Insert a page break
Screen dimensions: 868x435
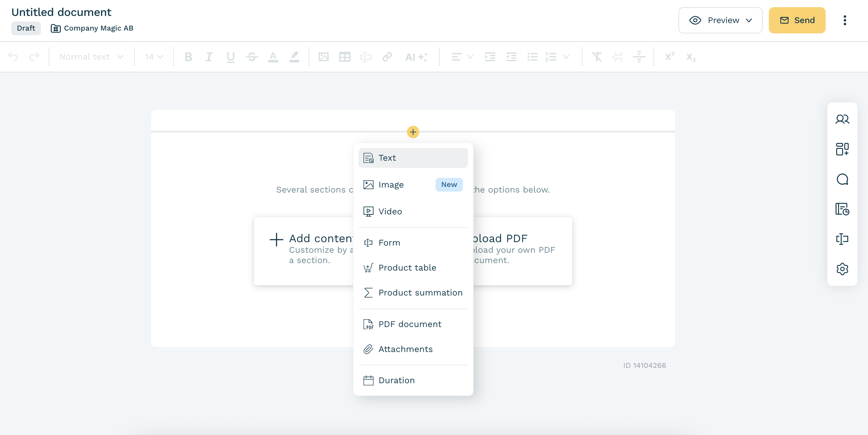coord(618,57)
